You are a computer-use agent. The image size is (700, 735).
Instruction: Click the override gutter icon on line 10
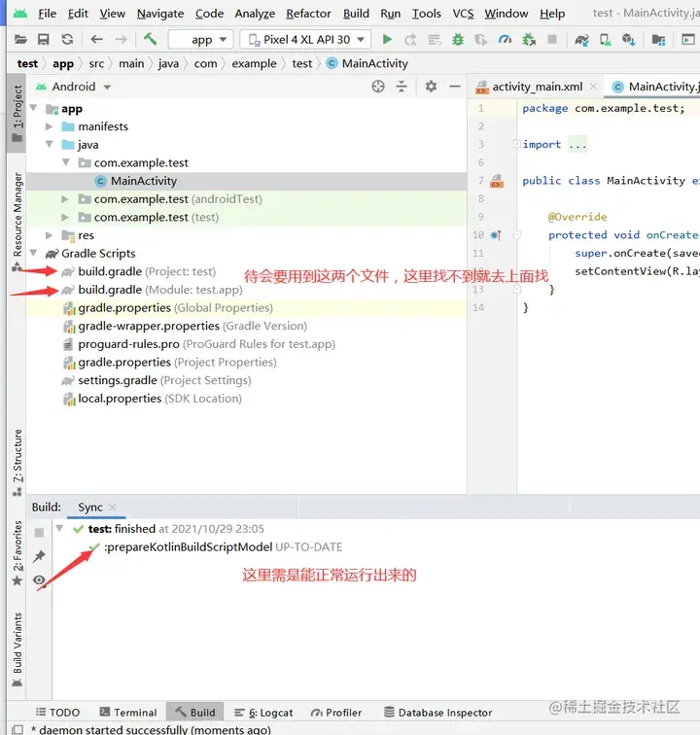[x=496, y=235]
